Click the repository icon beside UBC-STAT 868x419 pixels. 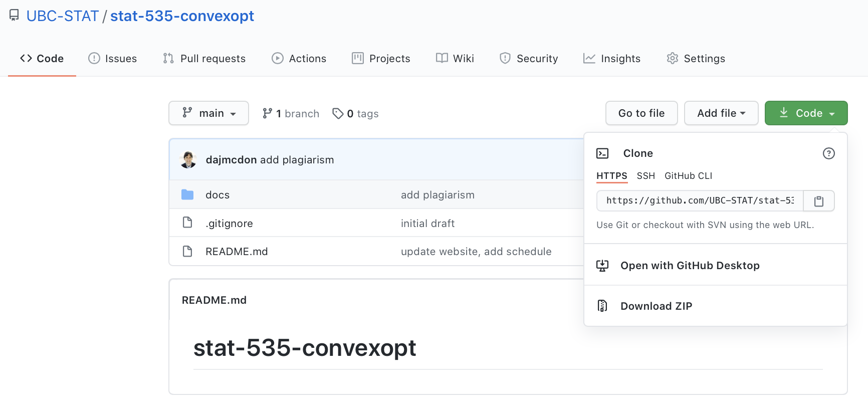pos(14,16)
